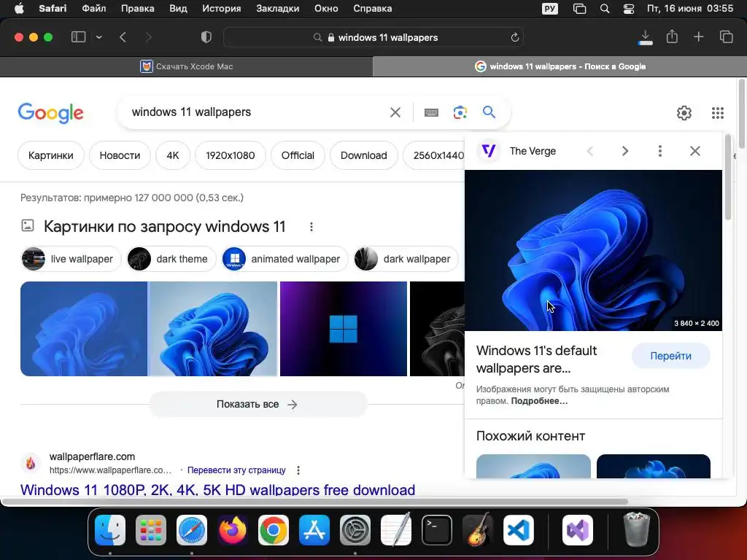Apply the Official filter chip
Screen dimensions: 747x560
click(298, 155)
